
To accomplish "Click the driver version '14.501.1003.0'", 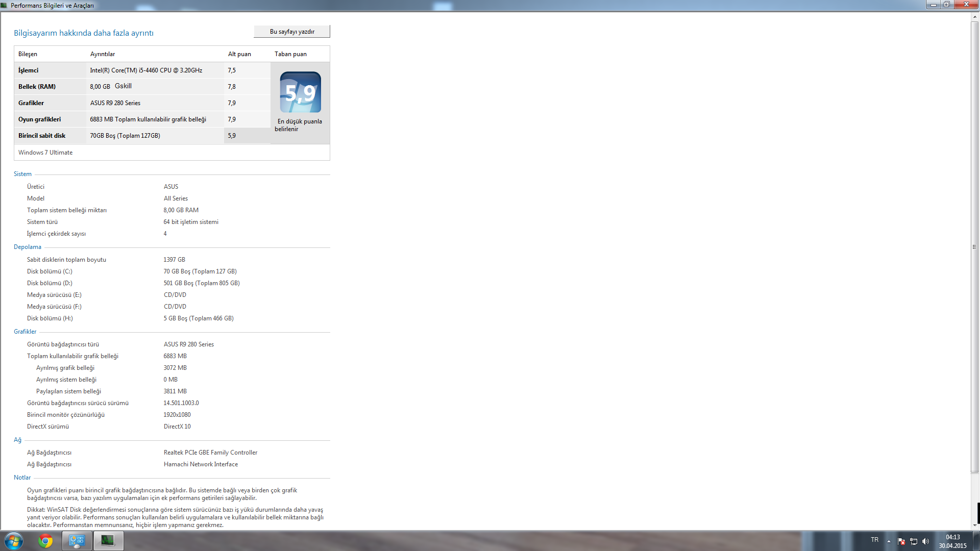I will 181,403.
